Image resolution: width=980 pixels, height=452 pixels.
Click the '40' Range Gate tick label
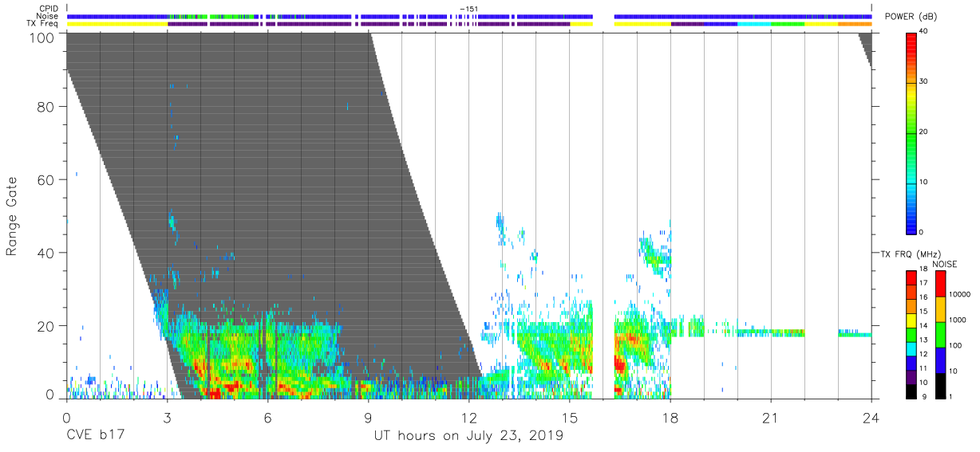(x=46, y=253)
